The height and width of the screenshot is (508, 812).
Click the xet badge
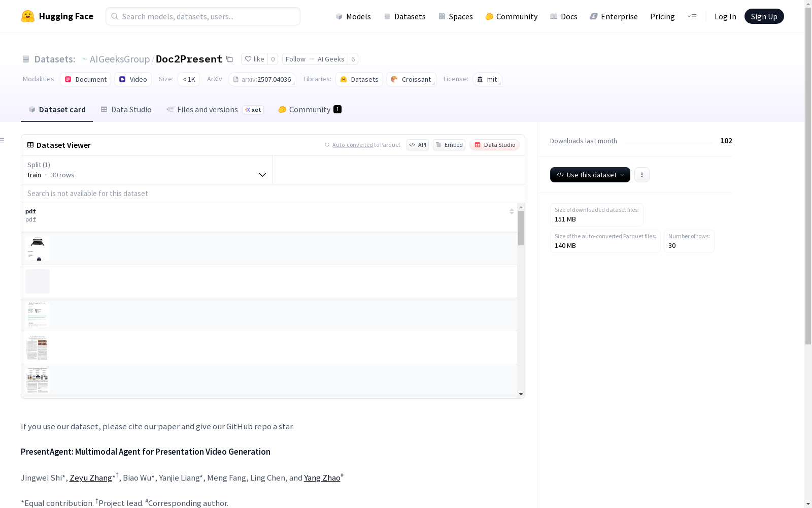tap(253, 110)
